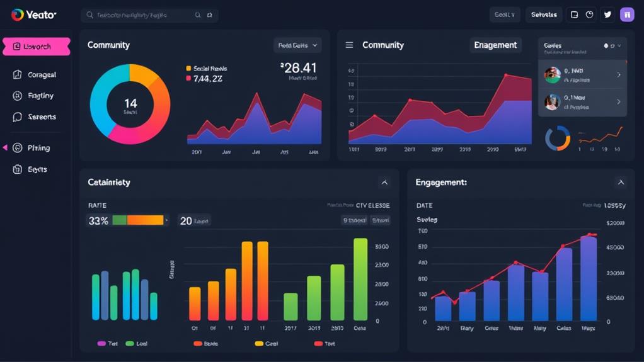Click the LOSSSy label in Engagement panel
This screenshot has width=644, height=362.
pyautogui.click(x=615, y=205)
